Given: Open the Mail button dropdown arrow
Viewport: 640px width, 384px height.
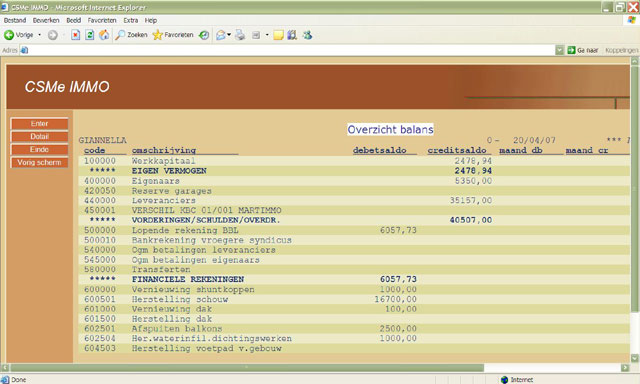Looking at the screenshot, I should (x=229, y=35).
